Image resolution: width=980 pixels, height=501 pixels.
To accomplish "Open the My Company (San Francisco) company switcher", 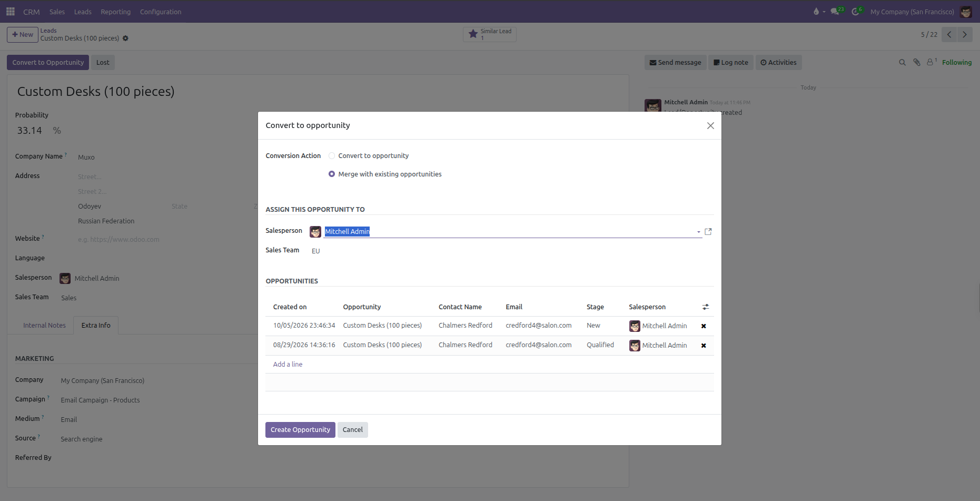I will [x=912, y=12].
